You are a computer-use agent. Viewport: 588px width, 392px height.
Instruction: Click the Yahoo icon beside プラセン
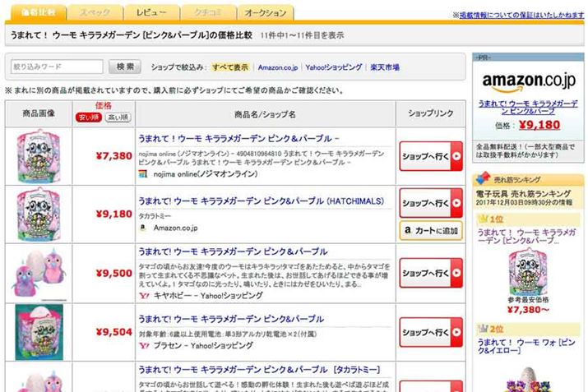[142, 347]
